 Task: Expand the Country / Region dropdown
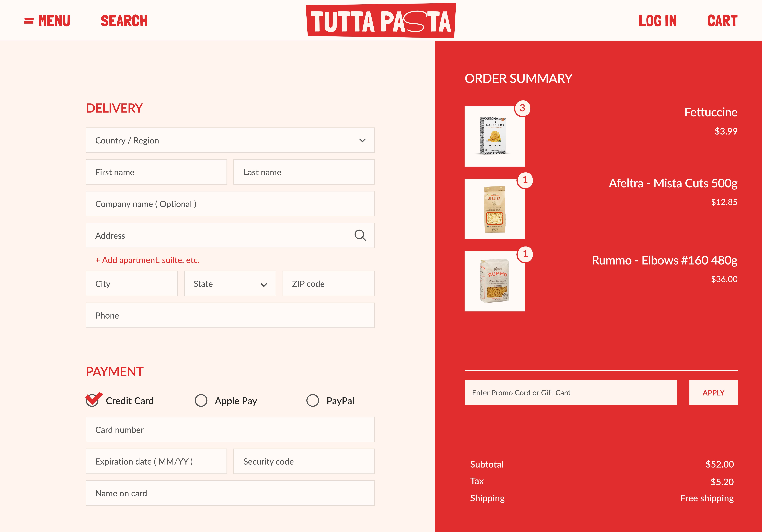click(230, 140)
